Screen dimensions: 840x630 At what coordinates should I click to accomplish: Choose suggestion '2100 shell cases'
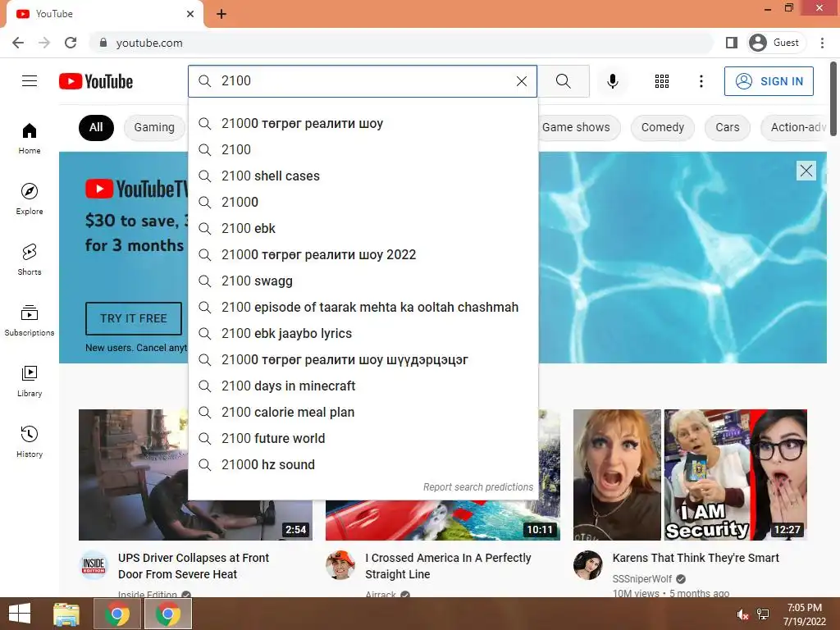363,176
